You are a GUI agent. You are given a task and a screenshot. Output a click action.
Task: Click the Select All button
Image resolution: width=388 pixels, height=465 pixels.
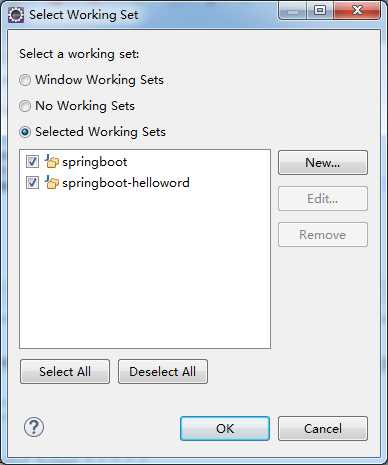click(65, 371)
